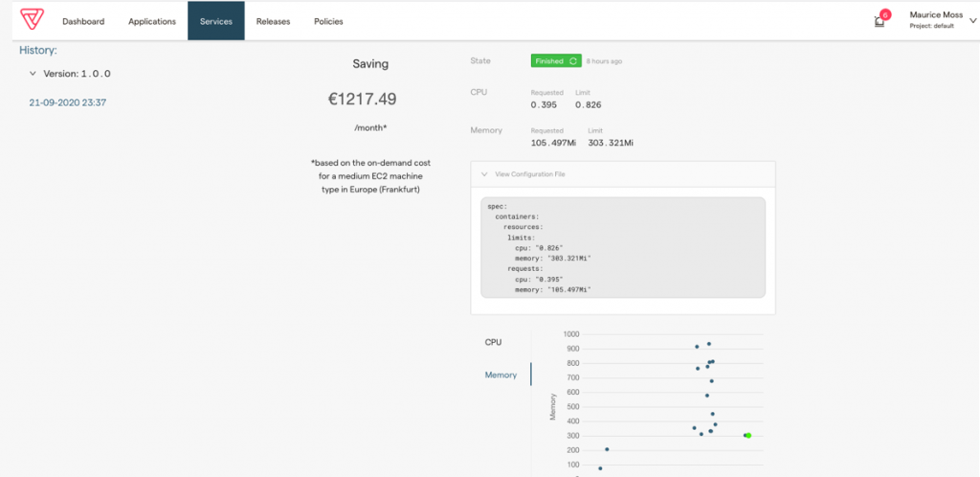Image resolution: width=980 pixels, height=477 pixels.
Task: Switch chart to the CPU tab
Action: (x=493, y=343)
